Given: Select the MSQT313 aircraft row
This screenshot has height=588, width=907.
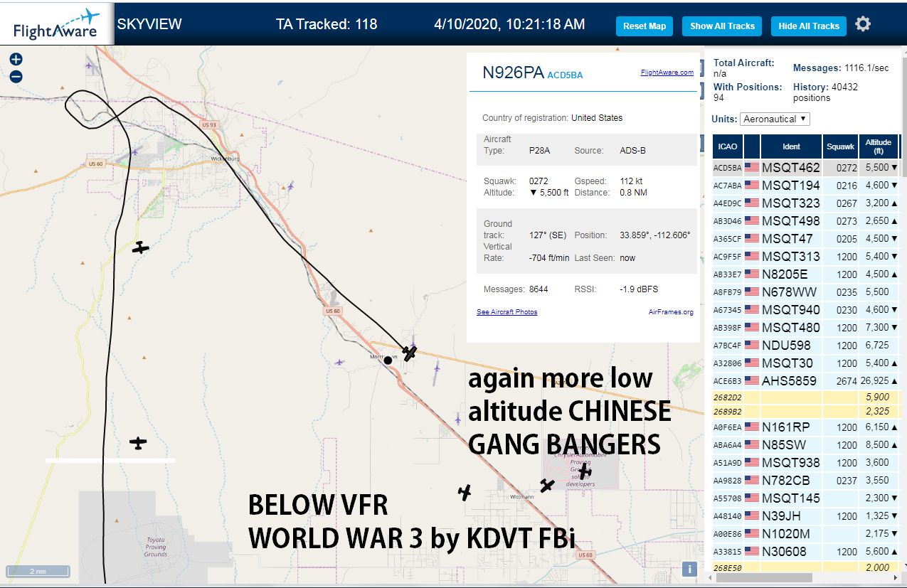Looking at the screenshot, I should [807, 257].
